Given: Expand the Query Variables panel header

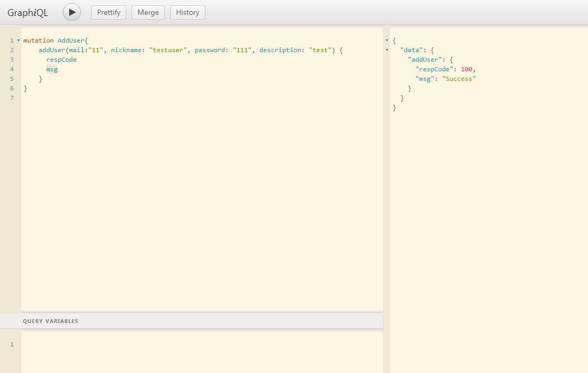Looking at the screenshot, I should (x=192, y=321).
